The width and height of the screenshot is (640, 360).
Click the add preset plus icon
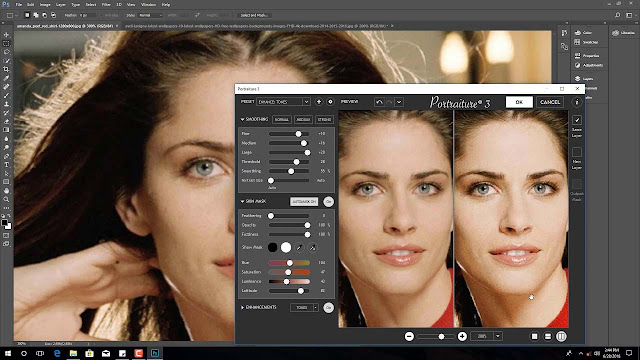[319, 102]
